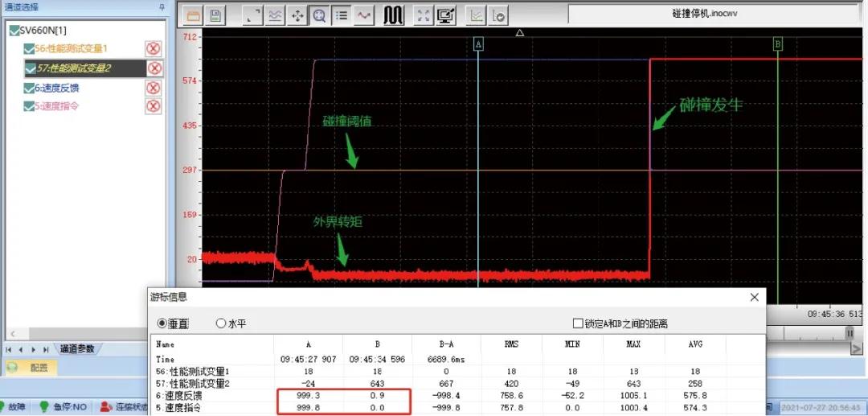Switch to the 通道参数 tab

pos(79,349)
